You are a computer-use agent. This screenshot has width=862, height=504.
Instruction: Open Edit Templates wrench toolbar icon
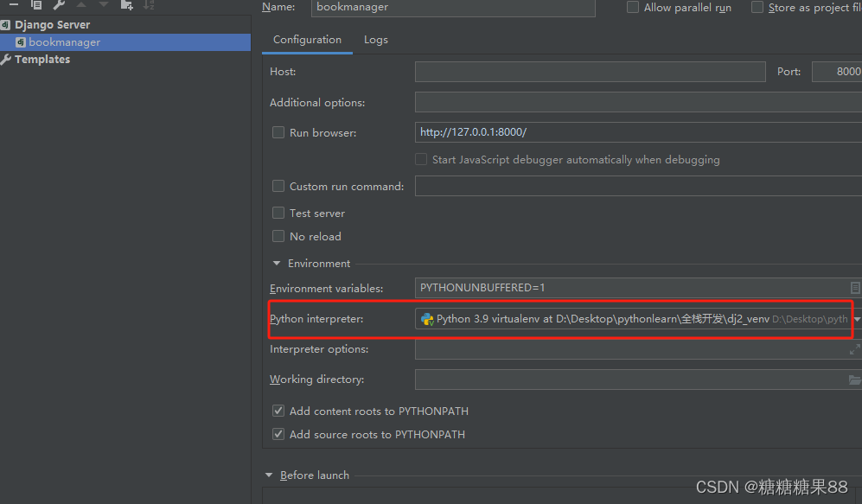point(59,4)
